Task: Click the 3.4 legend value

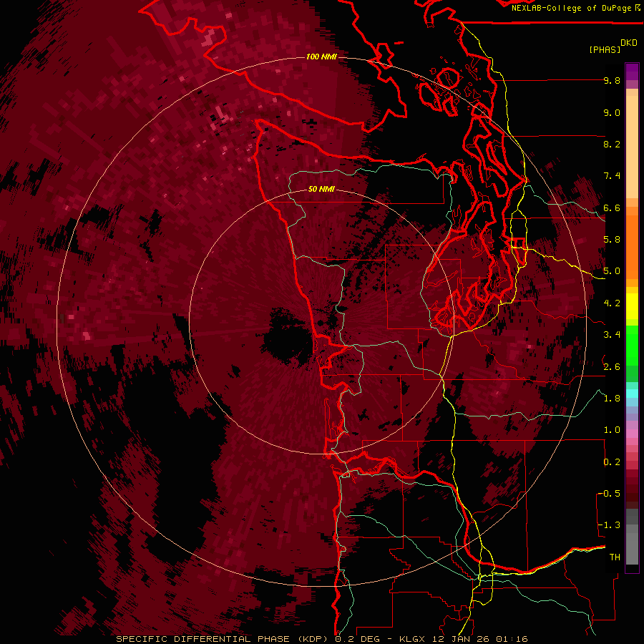Action: coord(612,335)
